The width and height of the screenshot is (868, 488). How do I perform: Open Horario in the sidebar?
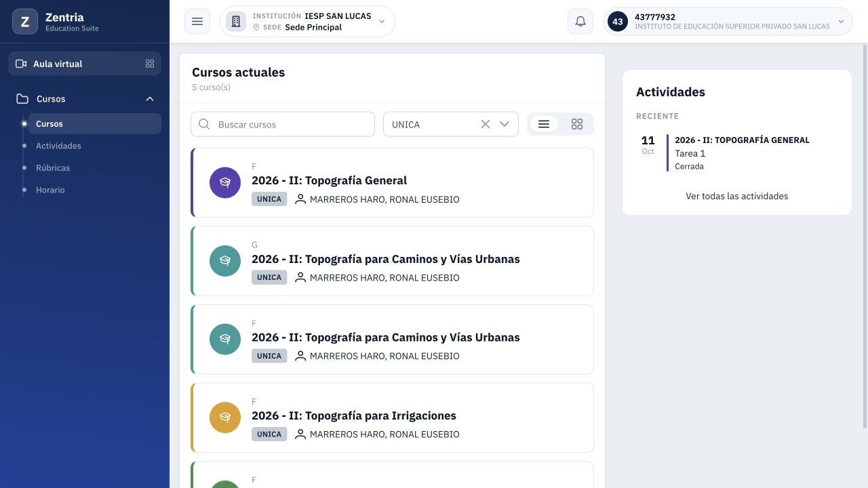50,190
